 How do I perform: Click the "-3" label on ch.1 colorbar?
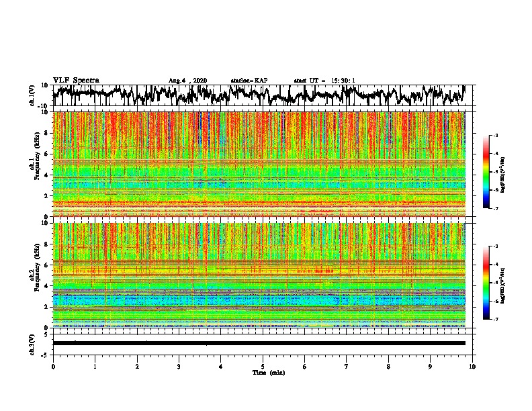point(496,135)
